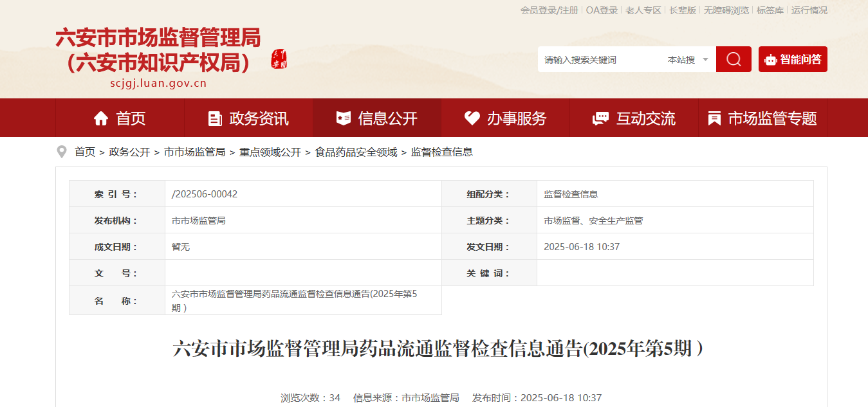Click the home icon in 首页 menu
Image resolution: width=868 pixels, height=407 pixels.
(101, 118)
